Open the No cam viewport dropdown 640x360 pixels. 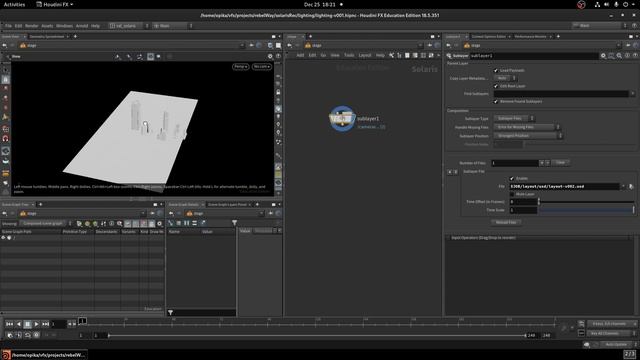pos(262,67)
